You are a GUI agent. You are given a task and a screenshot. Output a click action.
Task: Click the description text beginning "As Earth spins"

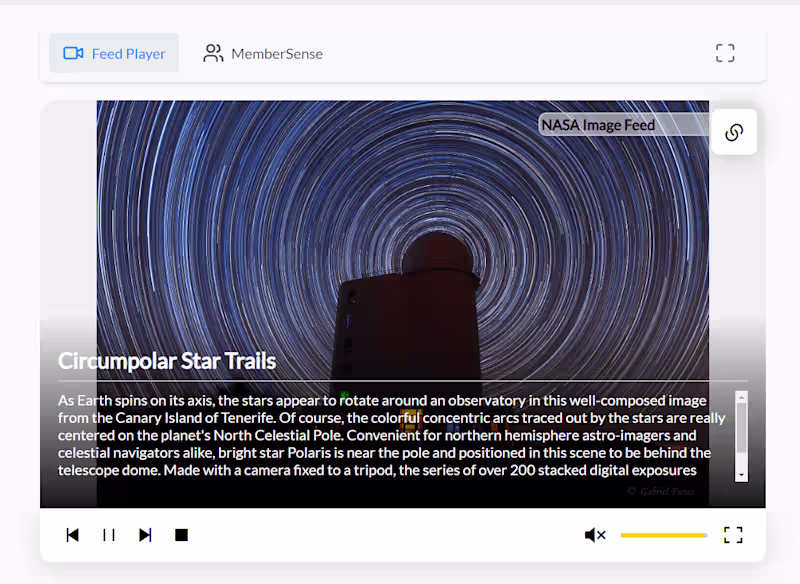391,435
